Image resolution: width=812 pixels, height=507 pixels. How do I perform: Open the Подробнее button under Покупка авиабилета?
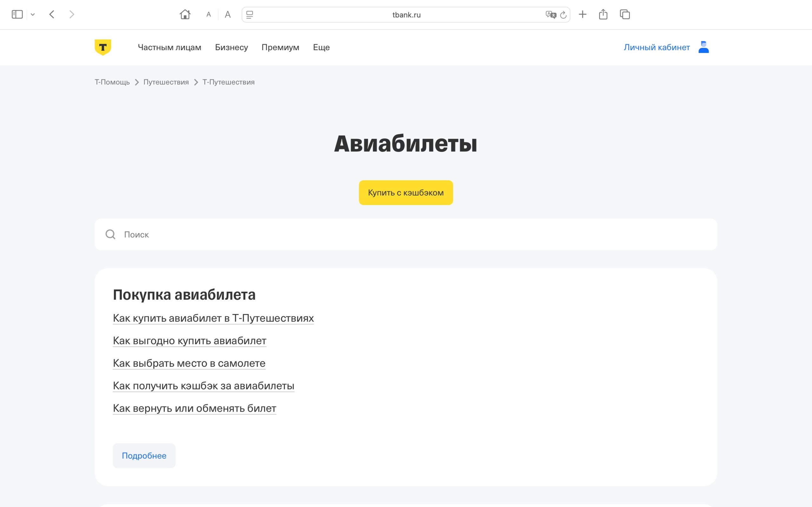pos(144,455)
